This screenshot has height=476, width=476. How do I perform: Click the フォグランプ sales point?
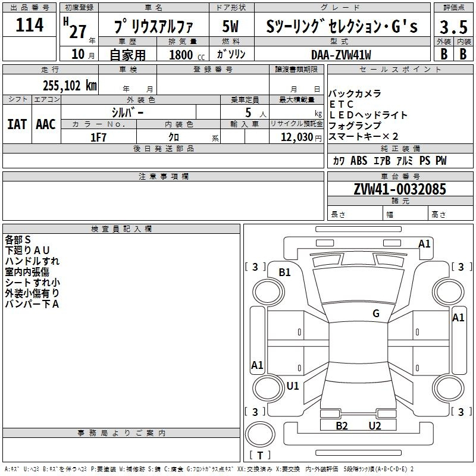355,126
